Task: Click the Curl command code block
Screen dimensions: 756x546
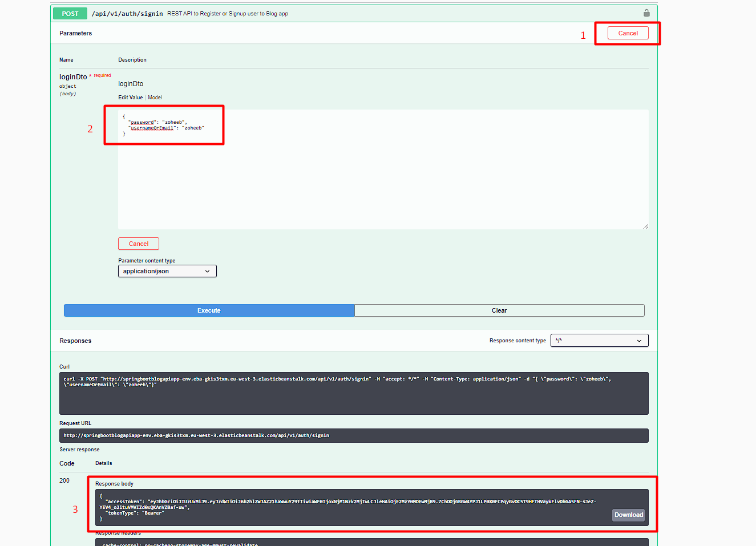Action: coord(354,393)
